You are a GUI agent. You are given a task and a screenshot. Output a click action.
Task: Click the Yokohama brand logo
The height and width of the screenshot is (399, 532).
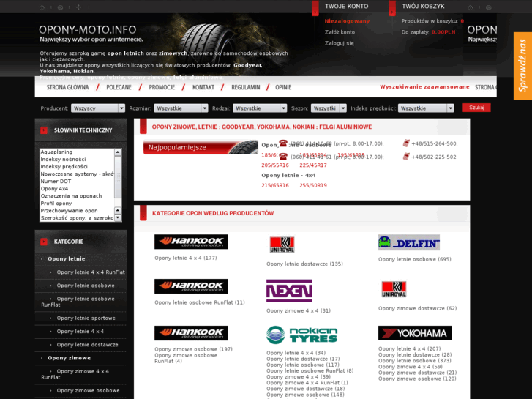coord(414,333)
